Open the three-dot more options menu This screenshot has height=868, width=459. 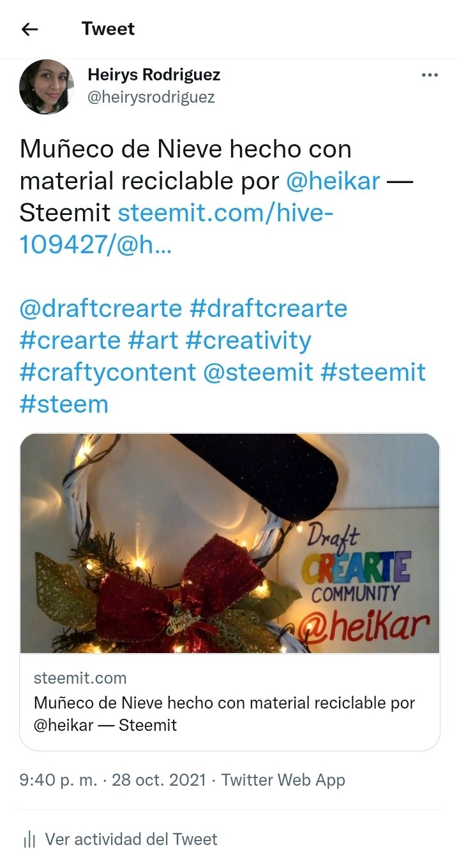430,75
